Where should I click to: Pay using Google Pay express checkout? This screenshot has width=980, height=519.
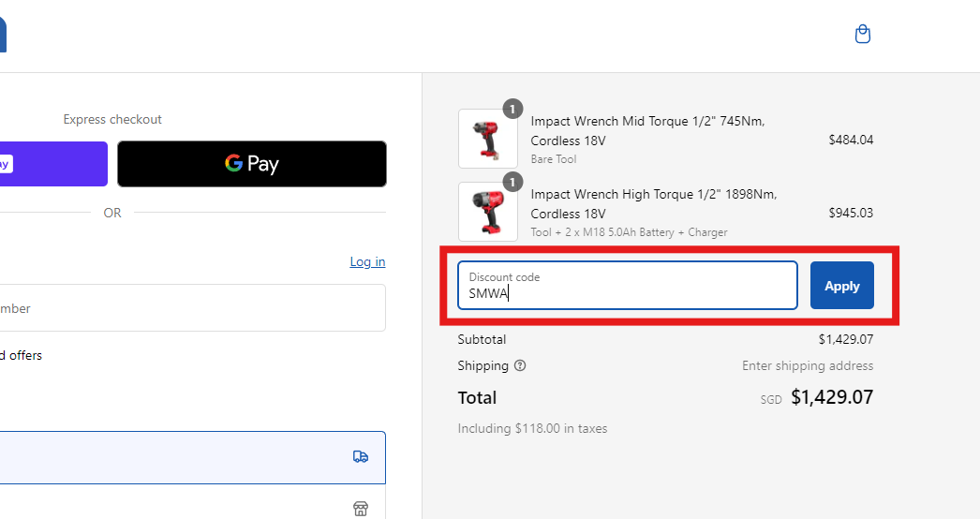click(x=252, y=164)
